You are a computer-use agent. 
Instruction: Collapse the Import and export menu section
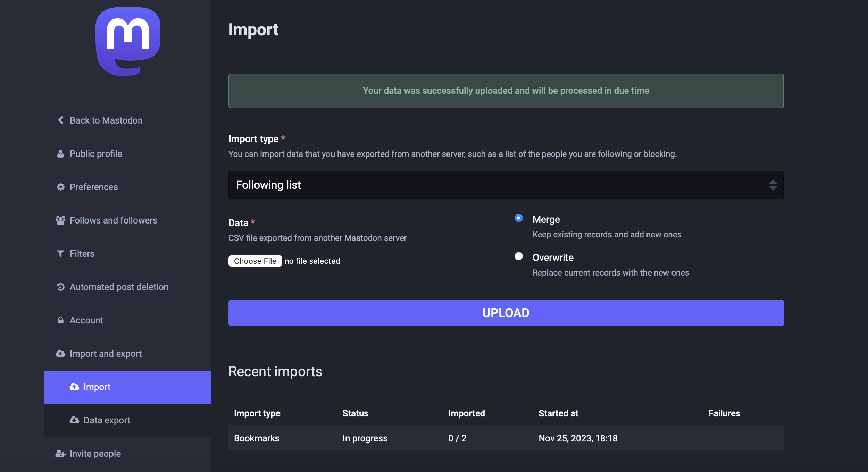pos(106,354)
